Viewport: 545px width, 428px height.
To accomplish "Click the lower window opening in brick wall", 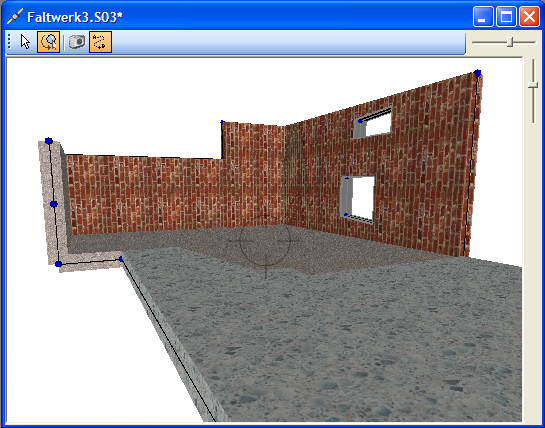I will 358,200.
